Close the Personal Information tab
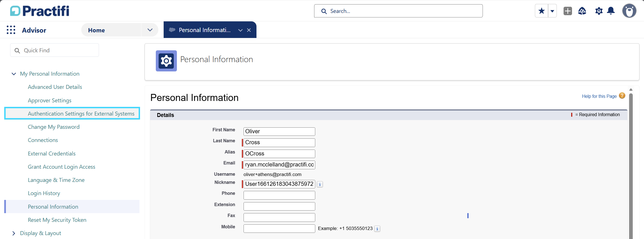 [249, 30]
